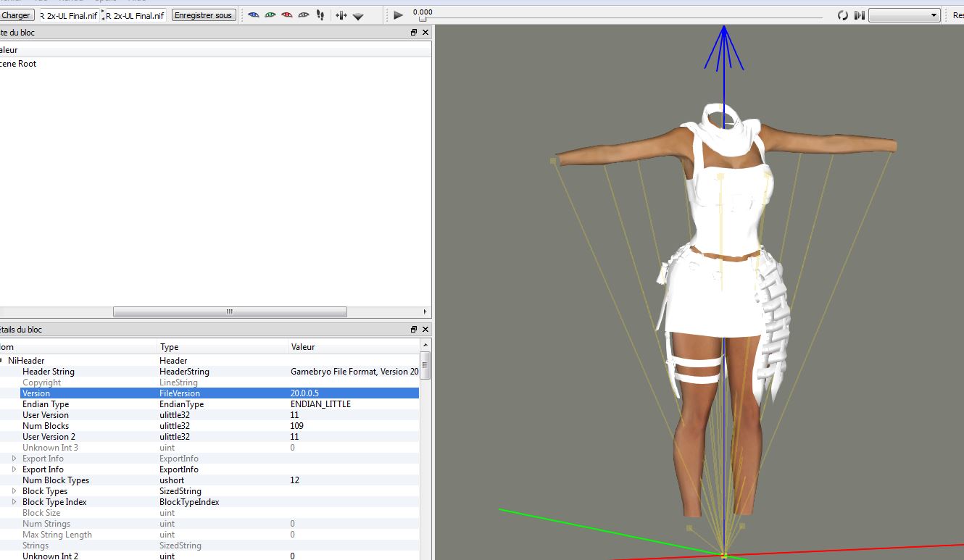The height and width of the screenshot is (560, 964).
Task: Float the Détails du bloc panel
Action: point(414,330)
